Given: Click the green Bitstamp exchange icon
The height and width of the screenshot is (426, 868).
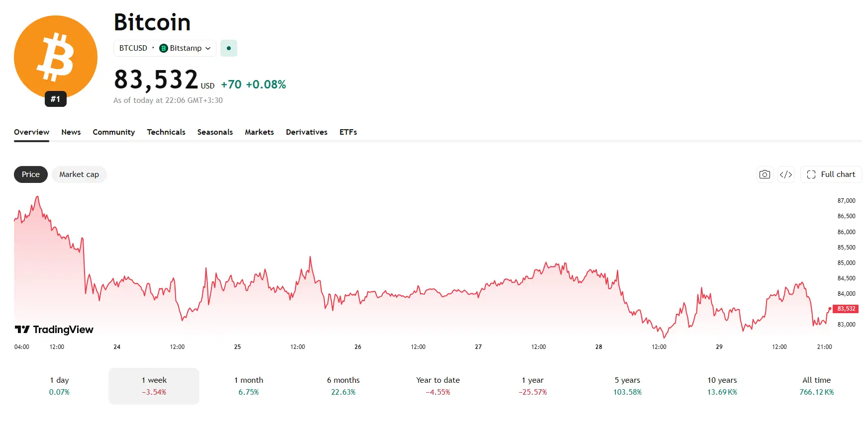Looking at the screenshot, I should (164, 48).
